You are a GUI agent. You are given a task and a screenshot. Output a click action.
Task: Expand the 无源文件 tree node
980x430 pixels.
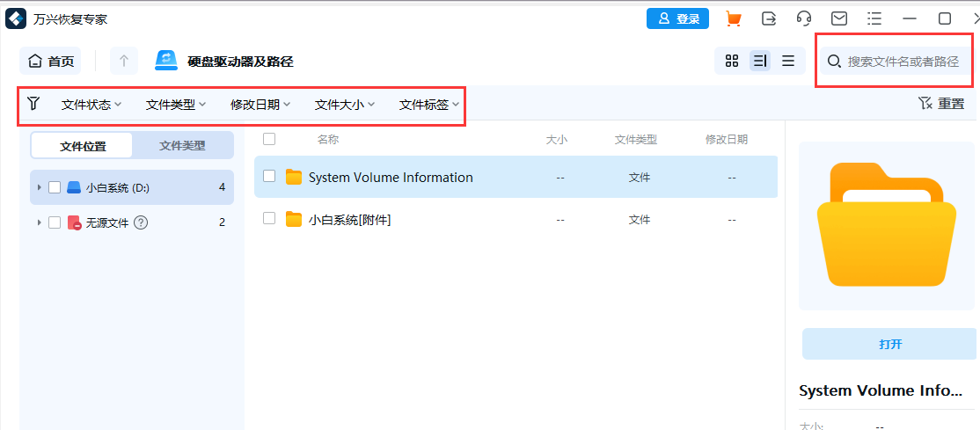point(40,222)
